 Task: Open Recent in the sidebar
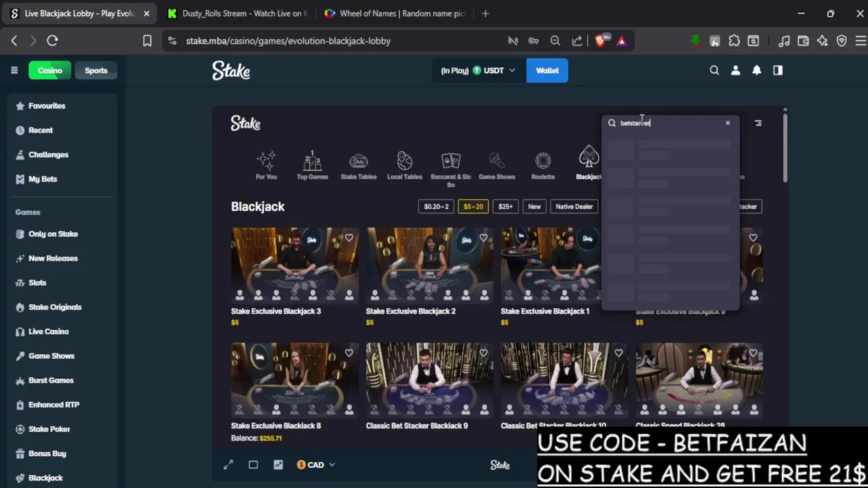click(x=40, y=130)
